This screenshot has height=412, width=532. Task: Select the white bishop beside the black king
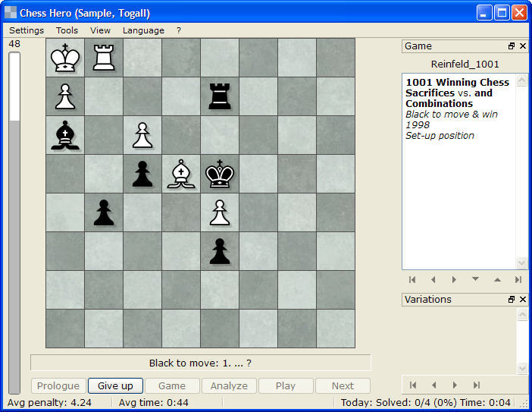(x=181, y=174)
